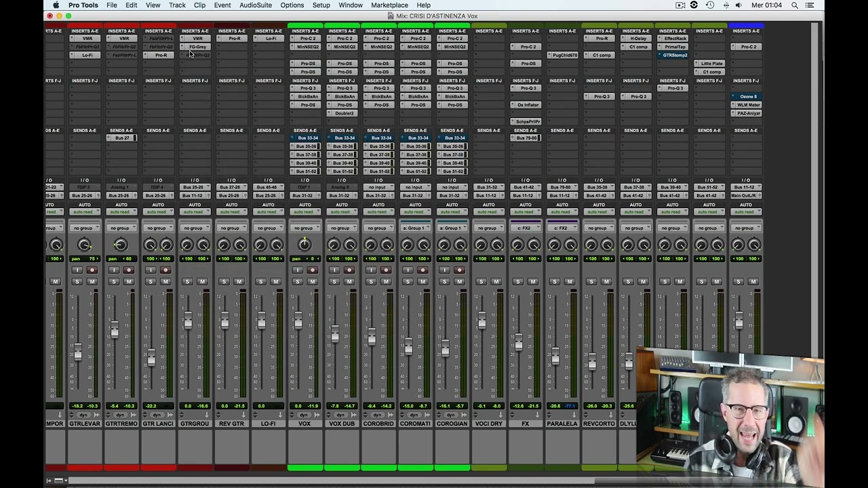Arm record on the GTR LANCI track
This screenshot has height=488, width=868.
click(166, 270)
